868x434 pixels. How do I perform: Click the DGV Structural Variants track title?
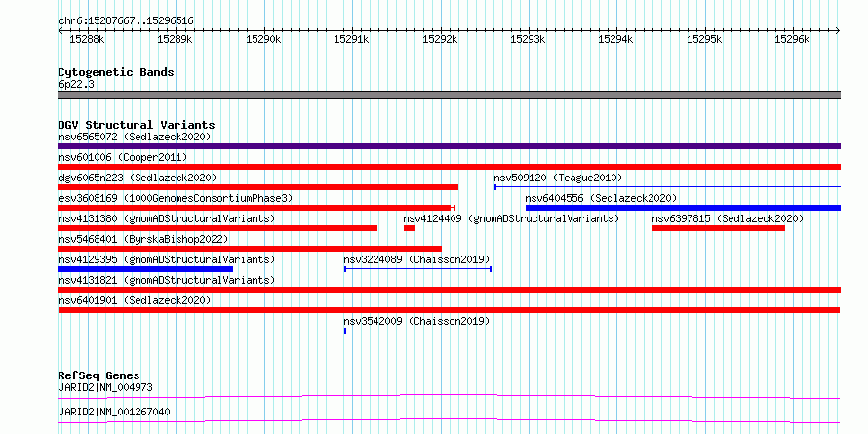137,125
